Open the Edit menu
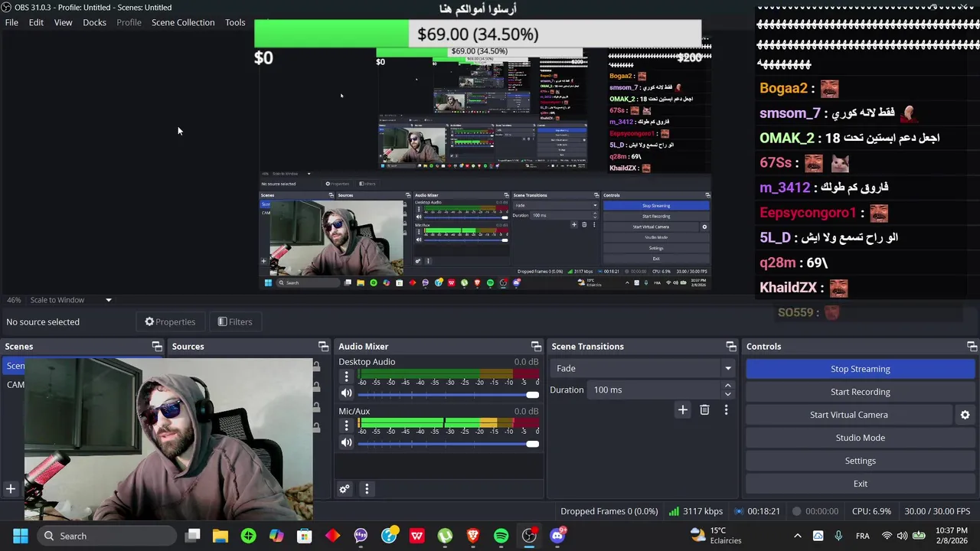This screenshot has width=980, height=551. 36,22
